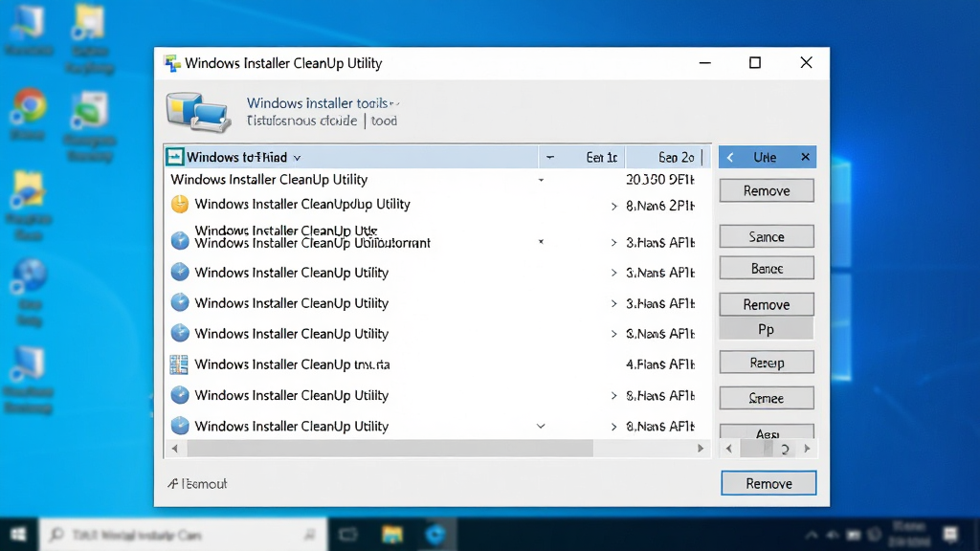
Task: Click the 'Windows installer tools' header text
Action: click(x=318, y=103)
